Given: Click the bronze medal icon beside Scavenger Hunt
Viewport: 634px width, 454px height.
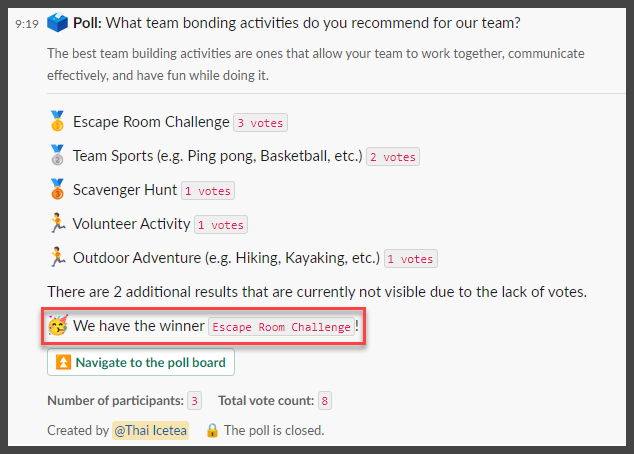Looking at the screenshot, I should click(x=57, y=189).
